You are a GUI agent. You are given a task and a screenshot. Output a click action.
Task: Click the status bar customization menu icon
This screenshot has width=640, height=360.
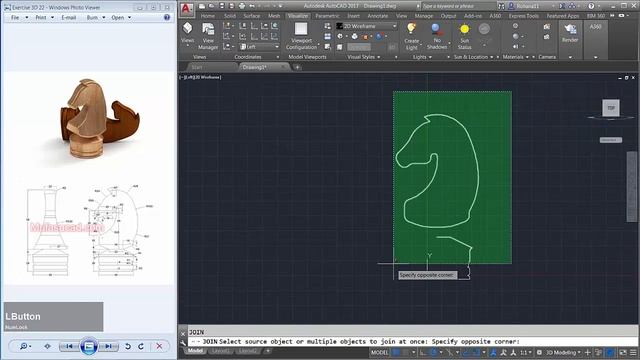633,352
